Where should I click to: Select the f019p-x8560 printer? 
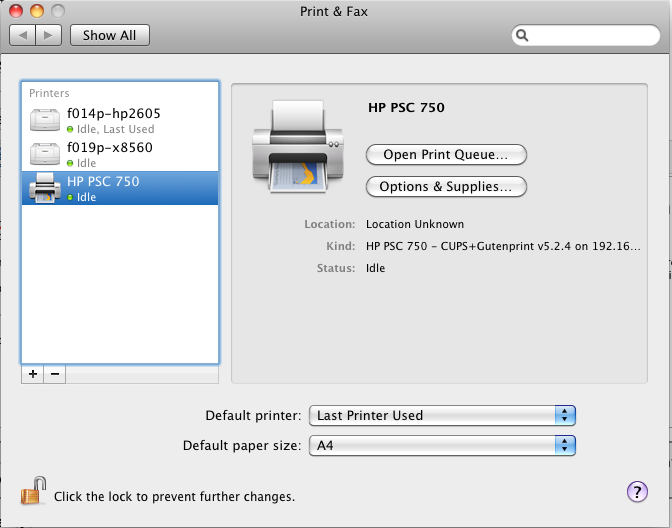tap(120, 154)
